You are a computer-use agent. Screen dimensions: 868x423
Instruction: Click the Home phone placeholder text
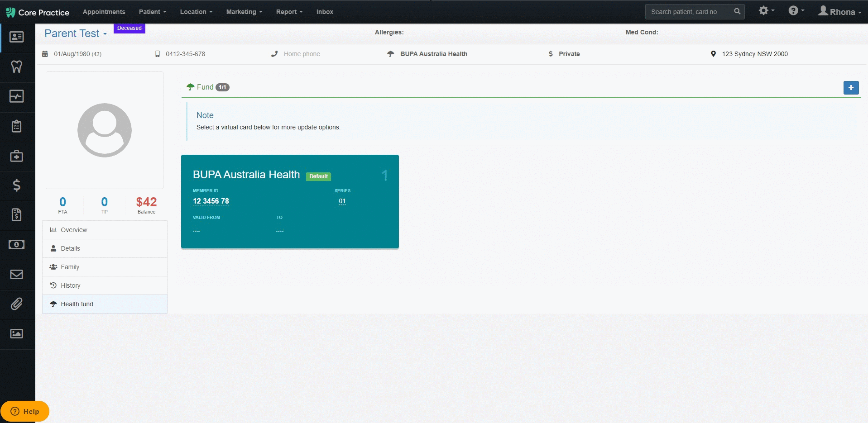[302, 54]
